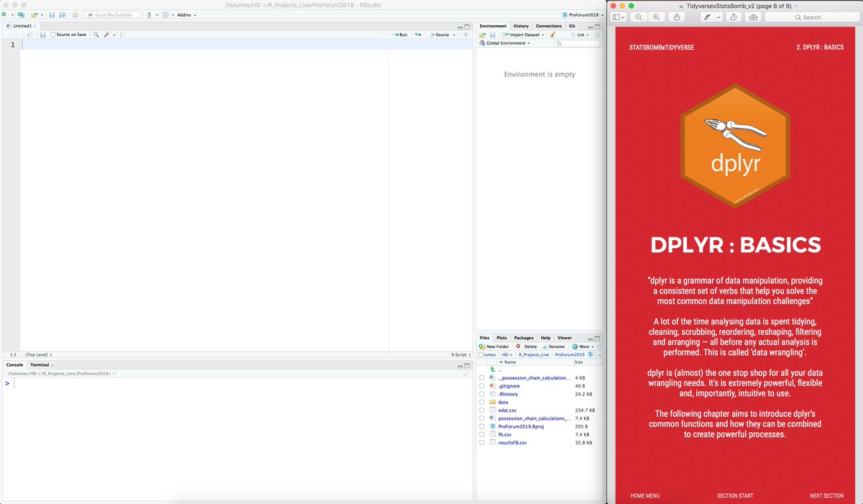Expand the Source button dropdown arrow
This screenshot has width=863, height=504.
coord(454,35)
